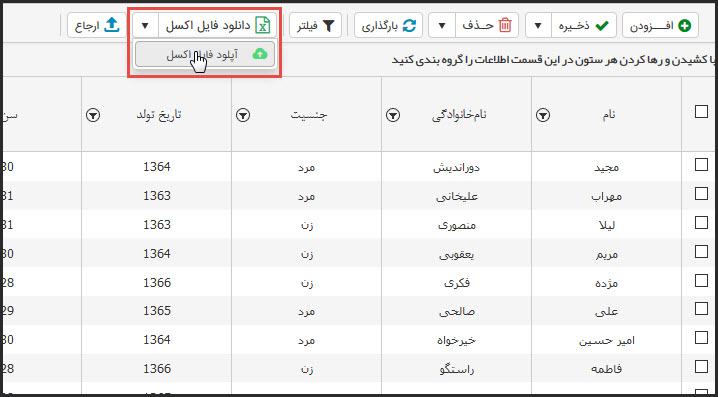The width and height of the screenshot is (718, 397).
Task: Check the row checkbox for فاطمه
Action: (701, 366)
